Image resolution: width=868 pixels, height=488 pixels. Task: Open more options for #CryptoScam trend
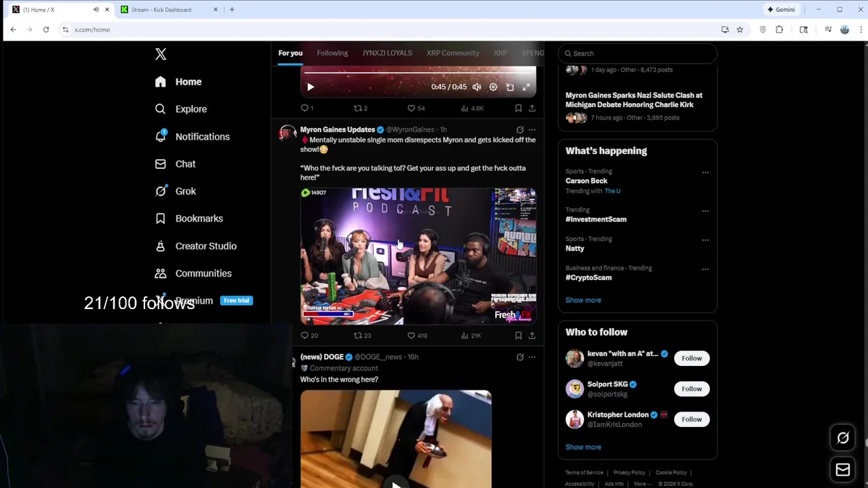pyautogui.click(x=705, y=269)
